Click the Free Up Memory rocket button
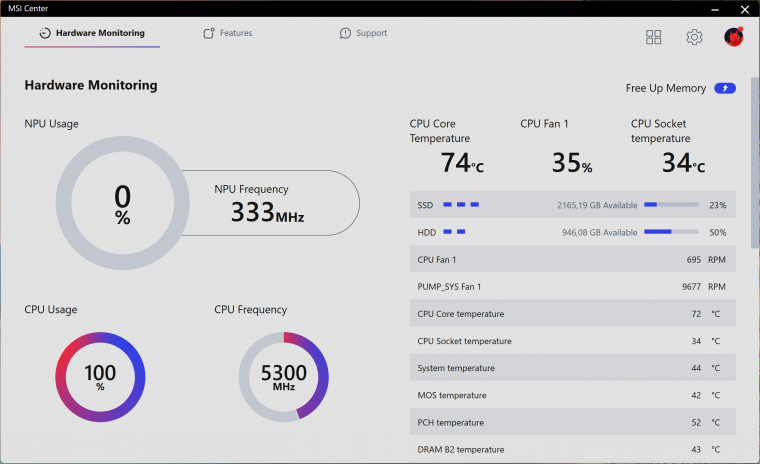This screenshot has height=464, width=760. coord(725,88)
